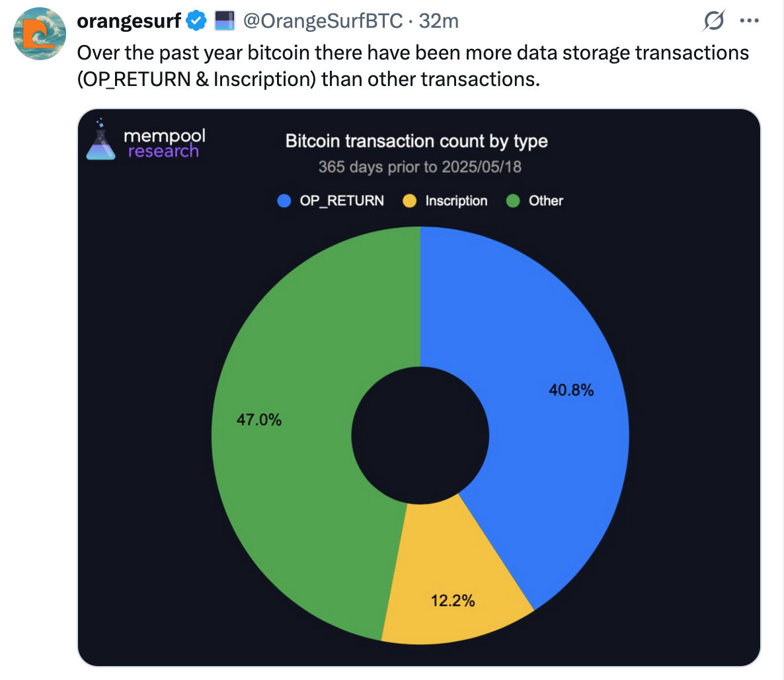Click the affiliate badge next to the verified checkmark
784x680 pixels.
(x=225, y=21)
